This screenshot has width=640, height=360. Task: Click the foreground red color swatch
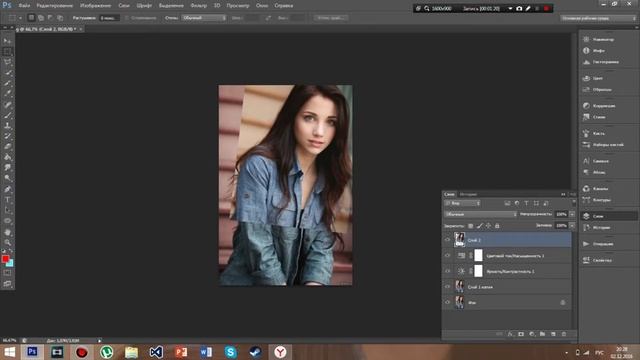click(5, 259)
